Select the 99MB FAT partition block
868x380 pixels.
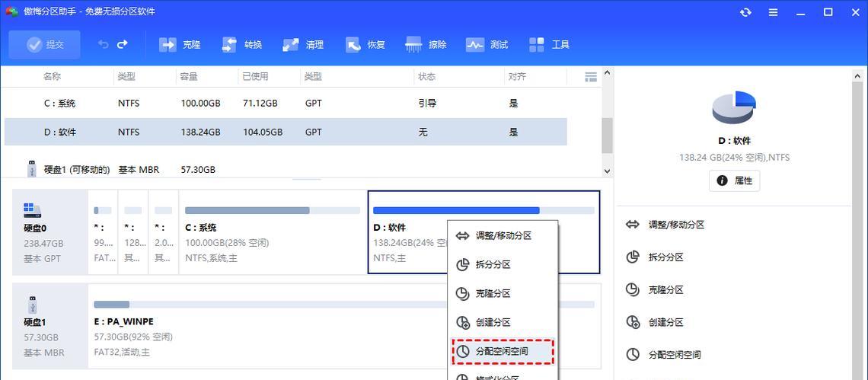click(x=103, y=232)
